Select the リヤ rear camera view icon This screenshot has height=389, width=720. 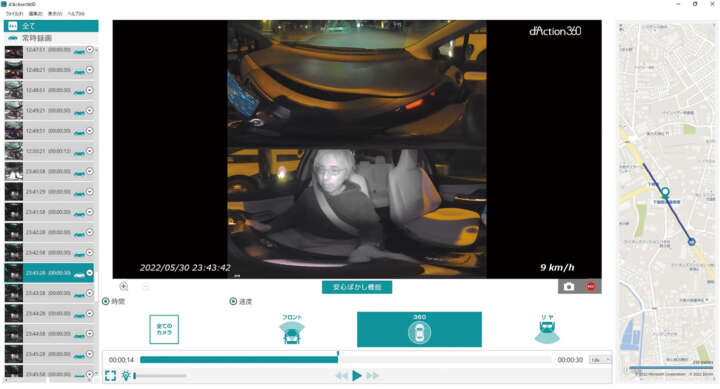tap(547, 329)
